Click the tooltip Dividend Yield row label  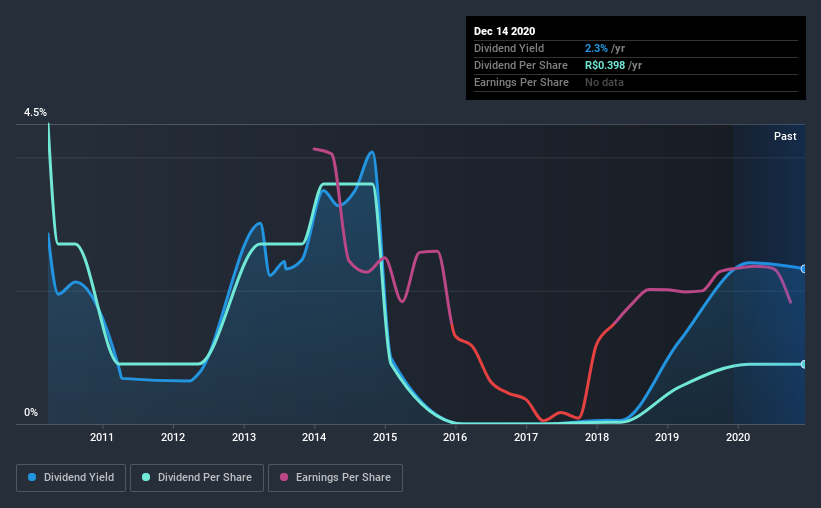tap(509, 48)
